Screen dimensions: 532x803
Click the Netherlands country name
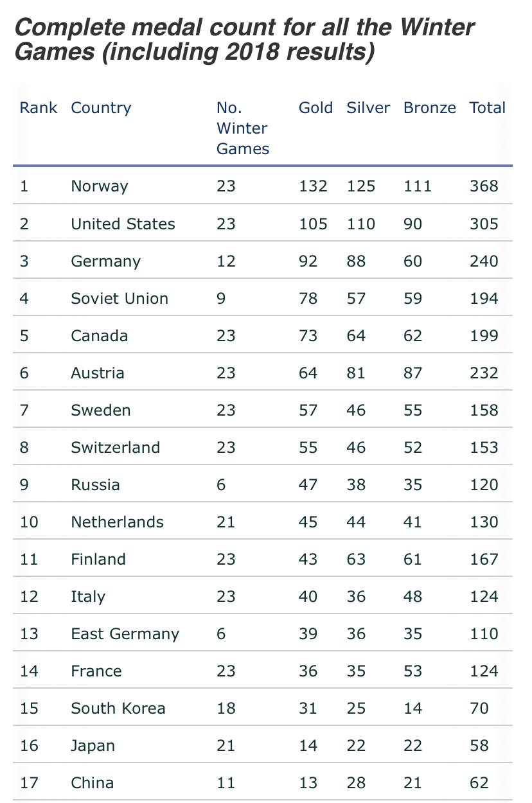(x=117, y=522)
